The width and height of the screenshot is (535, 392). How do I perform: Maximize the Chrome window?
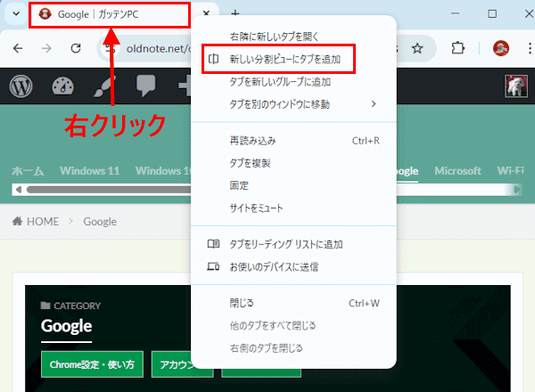click(x=492, y=14)
